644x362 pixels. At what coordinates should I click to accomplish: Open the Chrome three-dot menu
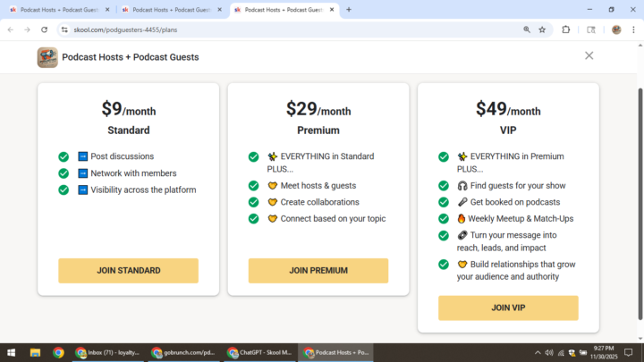[x=633, y=29]
